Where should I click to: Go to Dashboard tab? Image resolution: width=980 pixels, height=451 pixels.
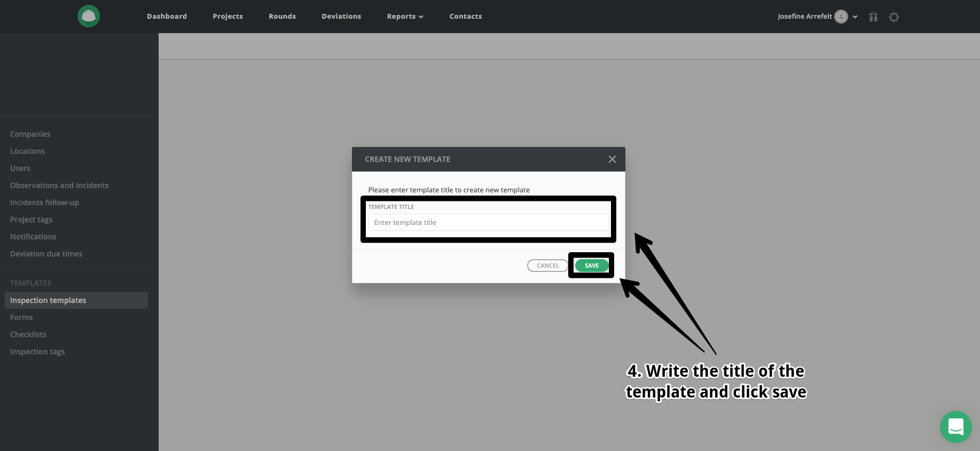point(167,17)
